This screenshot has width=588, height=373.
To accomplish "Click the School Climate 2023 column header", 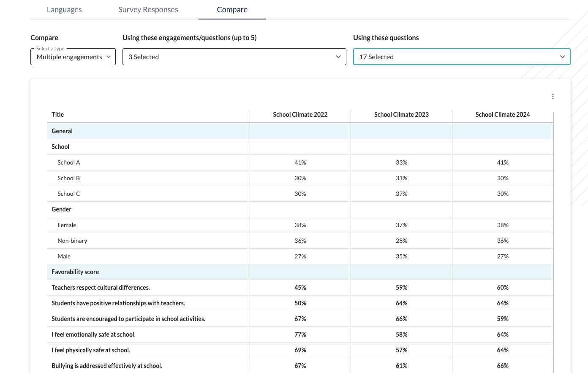I will (x=402, y=115).
